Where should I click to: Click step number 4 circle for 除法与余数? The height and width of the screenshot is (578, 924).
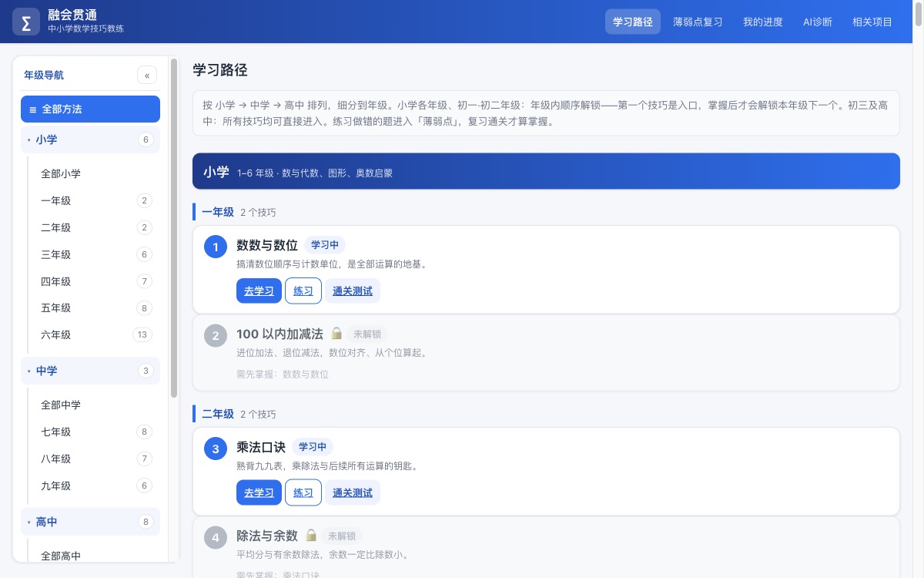pyautogui.click(x=216, y=537)
